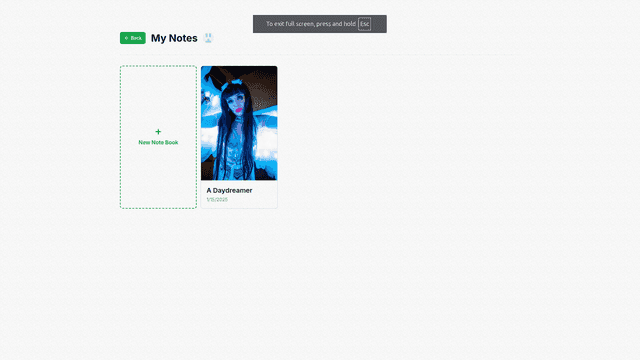Image resolution: width=640 pixels, height=360 pixels.
Task: Click the girl's face in the cover photo
Action: pyautogui.click(x=237, y=102)
